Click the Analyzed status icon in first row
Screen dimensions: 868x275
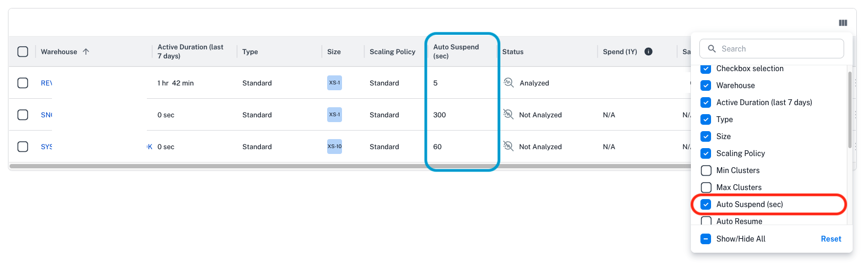pyautogui.click(x=508, y=82)
